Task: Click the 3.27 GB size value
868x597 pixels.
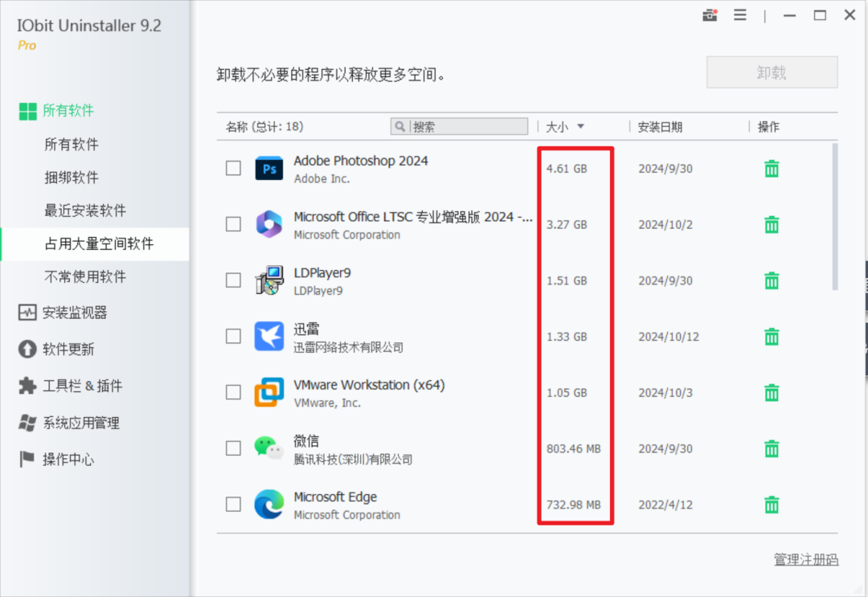Action: 567,225
